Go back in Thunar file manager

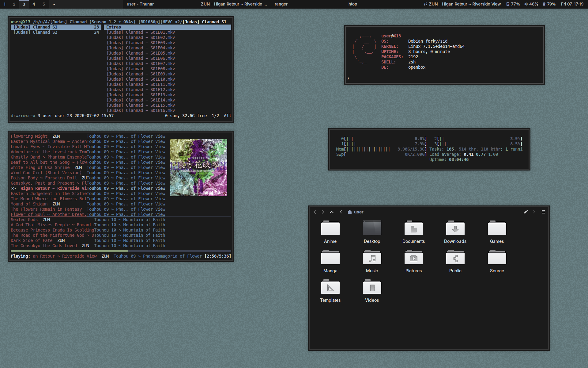point(315,212)
